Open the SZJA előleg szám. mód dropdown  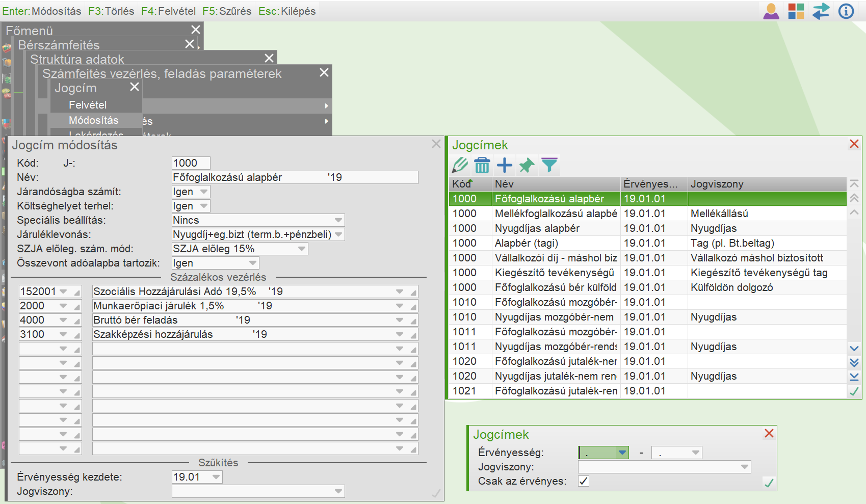coord(302,249)
